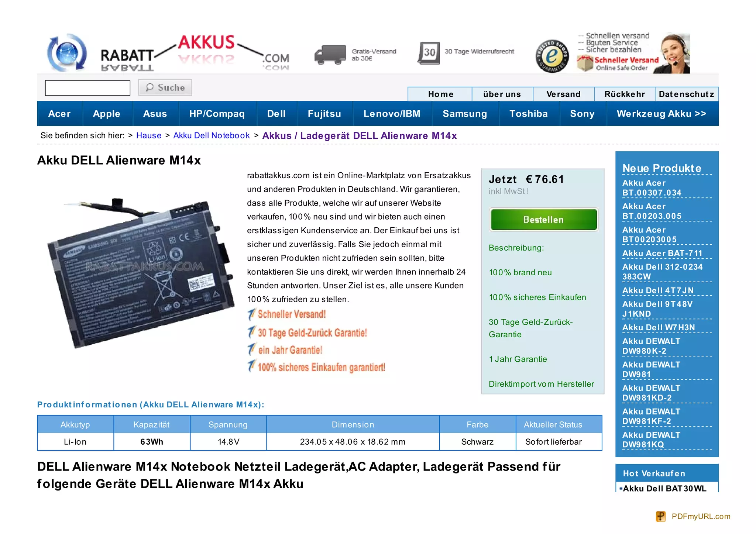Open Akku Dell BAT30WL hot seller link
The height and width of the screenshot is (534, 756).
[x=664, y=488]
